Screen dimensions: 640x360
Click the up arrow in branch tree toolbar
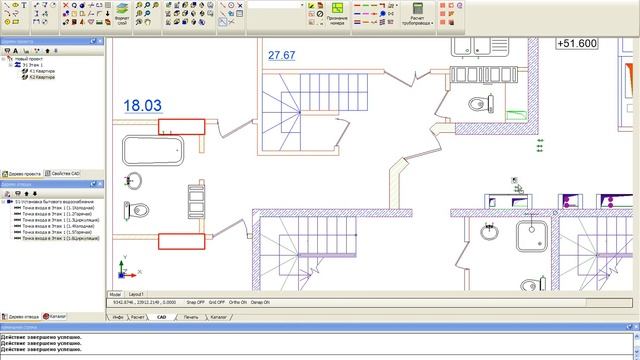(27, 193)
